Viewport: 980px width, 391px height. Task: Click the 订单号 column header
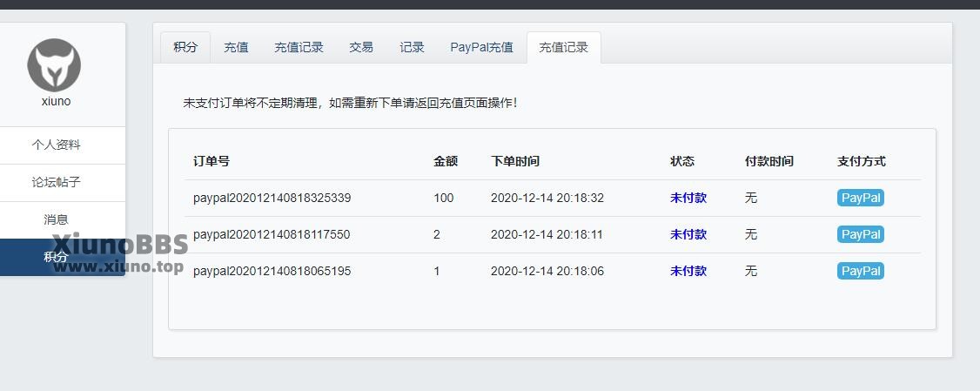click(x=211, y=161)
